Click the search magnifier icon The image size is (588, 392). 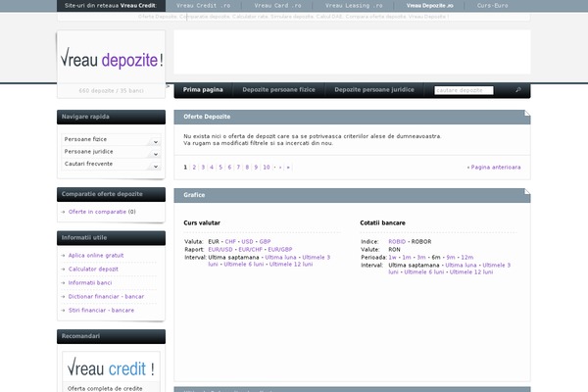click(x=518, y=90)
